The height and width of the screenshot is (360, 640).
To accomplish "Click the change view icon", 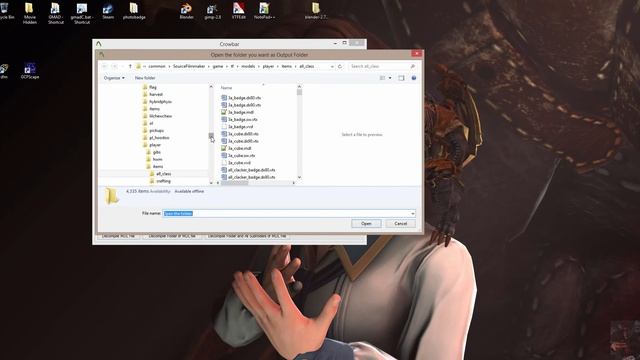I will (x=382, y=78).
